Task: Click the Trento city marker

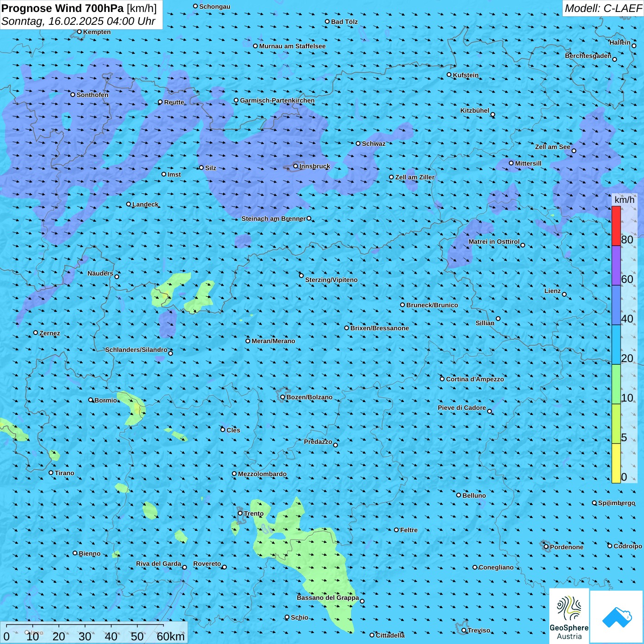Action: pos(240,513)
